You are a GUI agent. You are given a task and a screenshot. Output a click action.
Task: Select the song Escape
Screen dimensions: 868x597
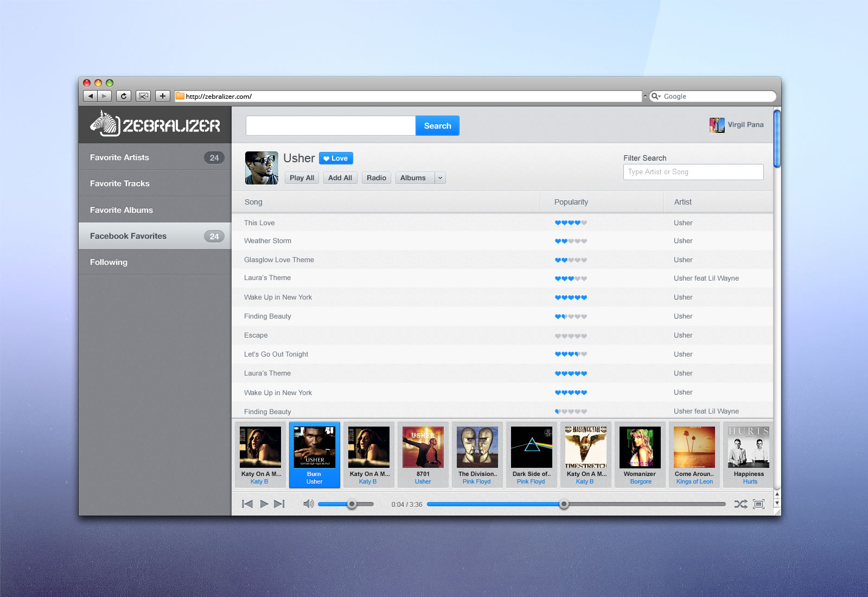pyautogui.click(x=256, y=335)
